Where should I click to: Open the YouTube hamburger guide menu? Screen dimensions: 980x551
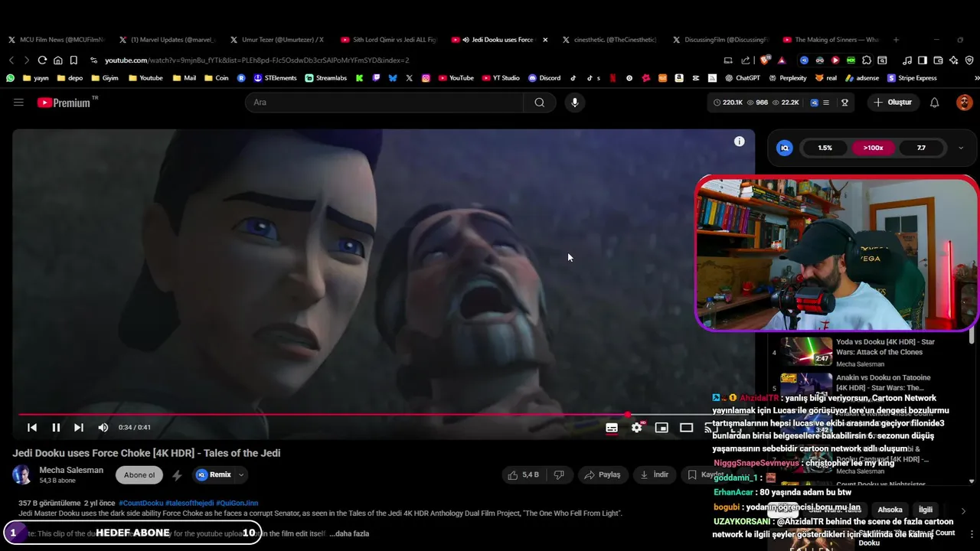[18, 103]
